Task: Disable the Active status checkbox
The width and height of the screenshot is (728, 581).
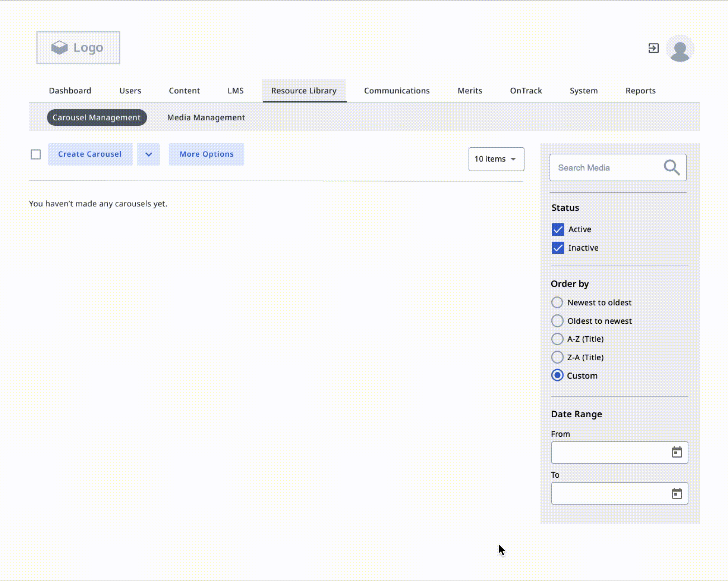Action: point(557,229)
